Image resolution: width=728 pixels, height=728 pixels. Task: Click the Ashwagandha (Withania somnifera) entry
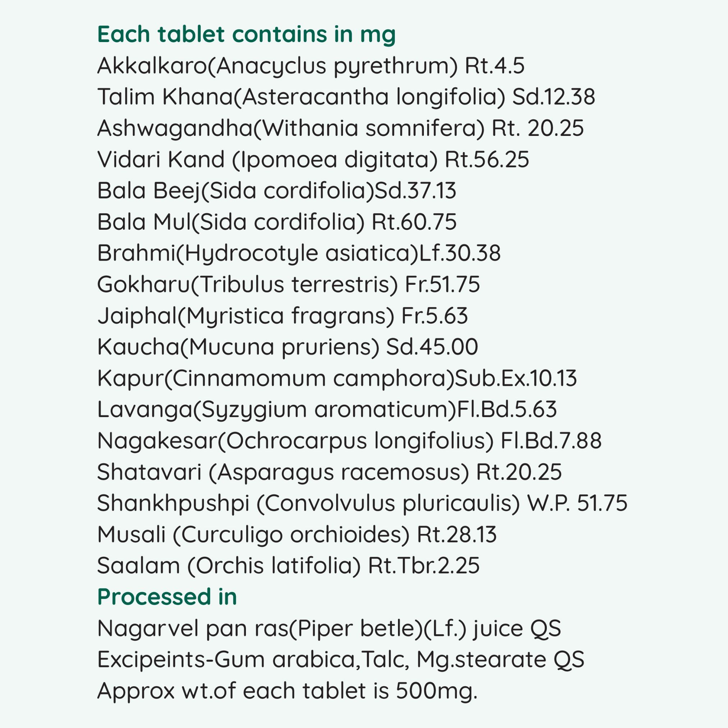click(341, 128)
